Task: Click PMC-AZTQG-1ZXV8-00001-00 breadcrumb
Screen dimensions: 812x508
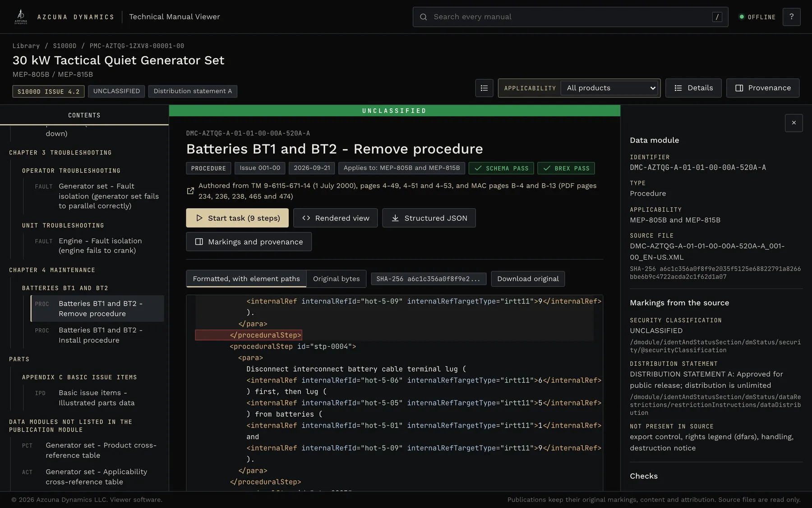Action: (x=137, y=46)
